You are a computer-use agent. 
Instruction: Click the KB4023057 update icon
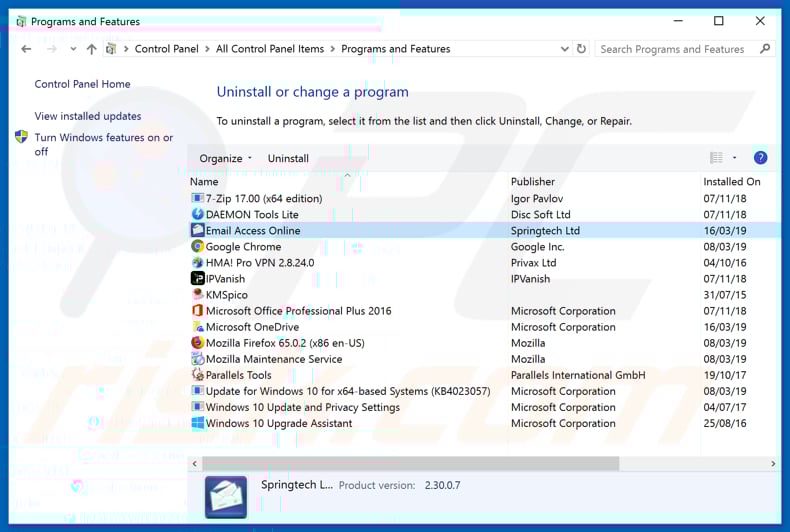(x=198, y=391)
